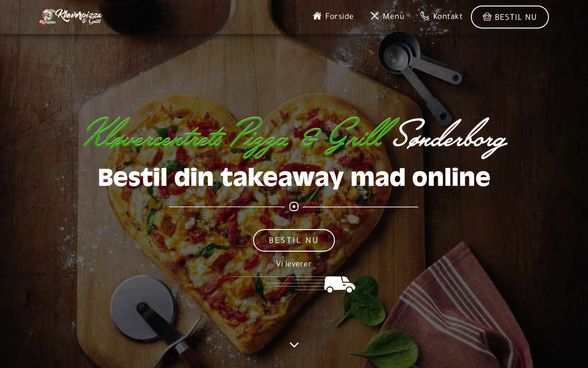Click the "Bestil din takeaway mad online" heading
This screenshot has height=368, width=588.
(294, 178)
